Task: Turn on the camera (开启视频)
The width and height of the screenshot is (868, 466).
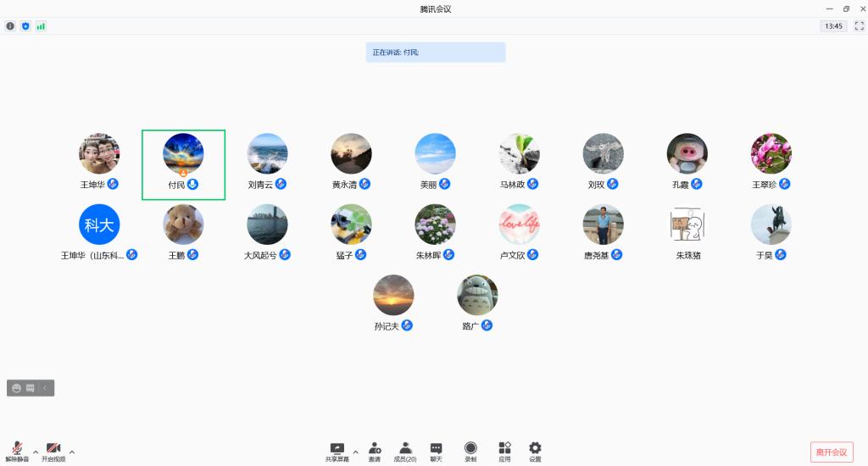Action: coord(53,451)
